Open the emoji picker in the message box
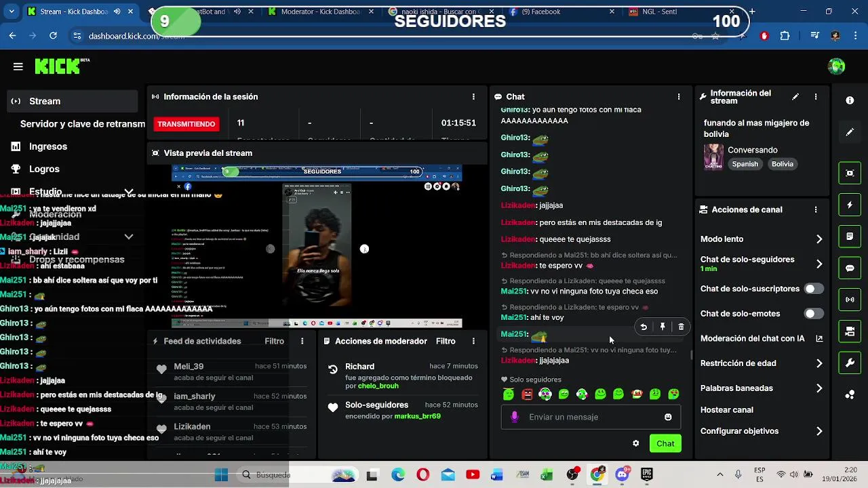Image resolution: width=868 pixels, height=488 pixels. [x=668, y=417]
